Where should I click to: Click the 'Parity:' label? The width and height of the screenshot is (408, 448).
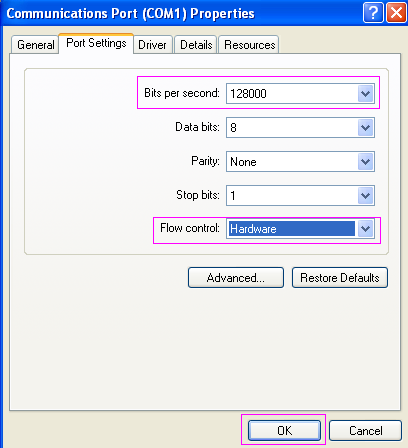[205, 161]
